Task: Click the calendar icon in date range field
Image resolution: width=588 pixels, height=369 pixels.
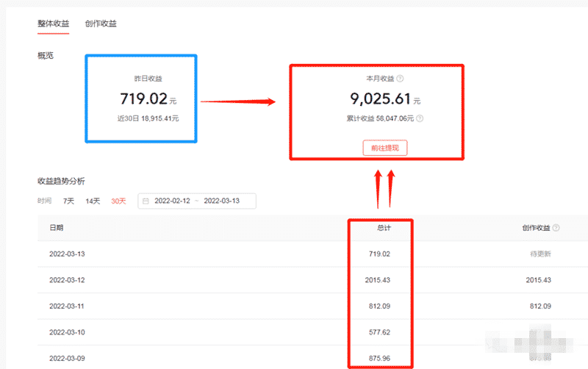Action: point(146,201)
